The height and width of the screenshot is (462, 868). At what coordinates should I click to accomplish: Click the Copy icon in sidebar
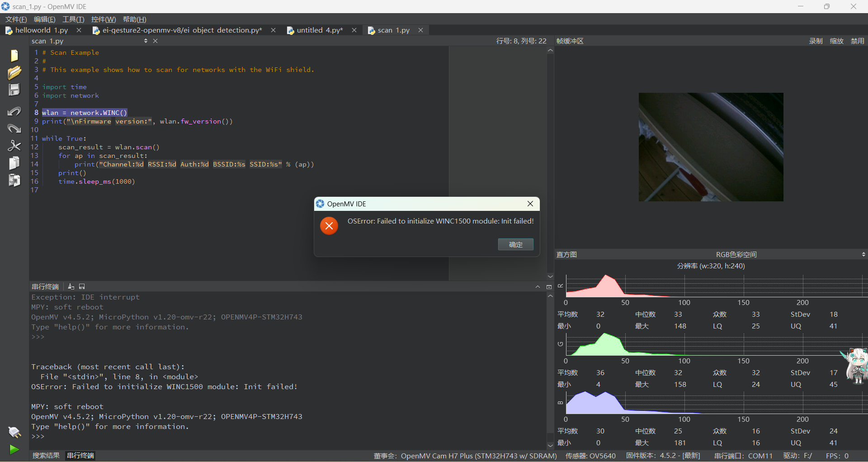tap(14, 163)
